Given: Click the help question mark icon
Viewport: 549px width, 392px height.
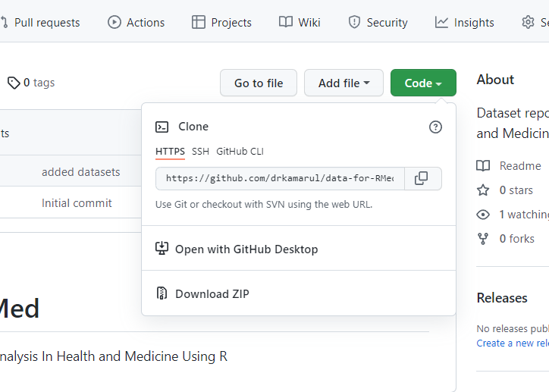Looking at the screenshot, I should (x=435, y=127).
